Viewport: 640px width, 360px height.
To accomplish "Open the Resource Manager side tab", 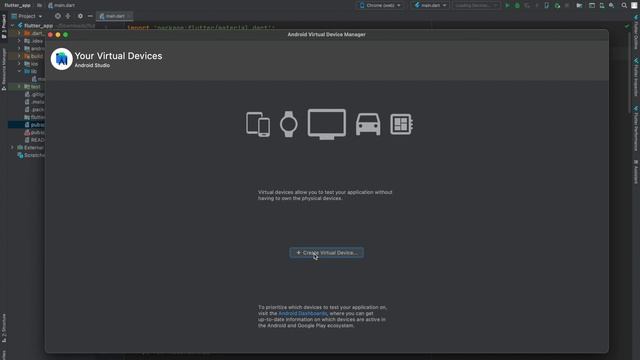I will point(4,69).
